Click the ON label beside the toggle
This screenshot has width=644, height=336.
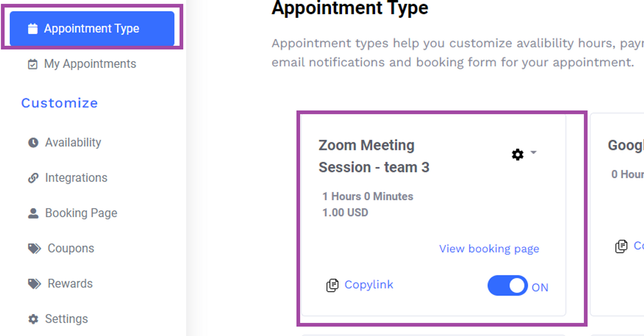(x=540, y=287)
